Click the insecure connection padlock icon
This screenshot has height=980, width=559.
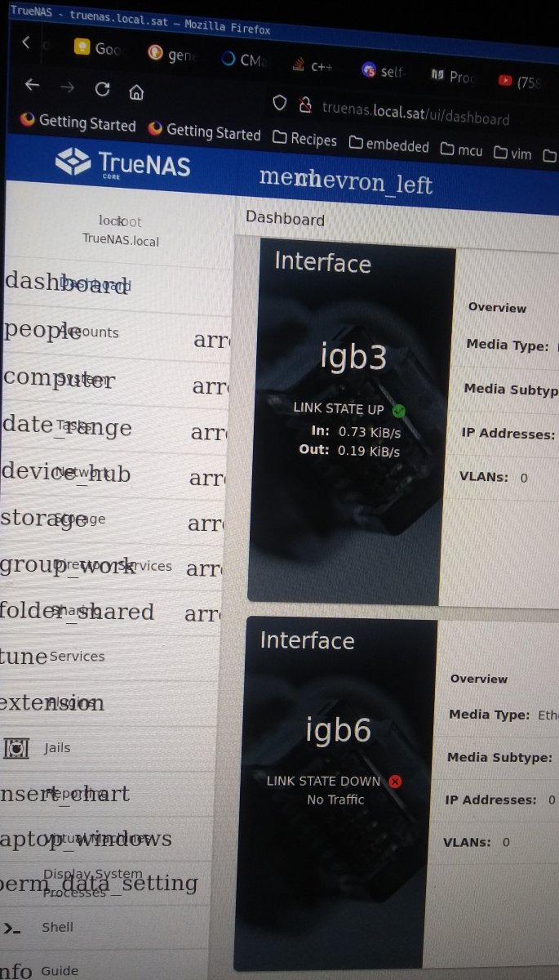point(304,105)
